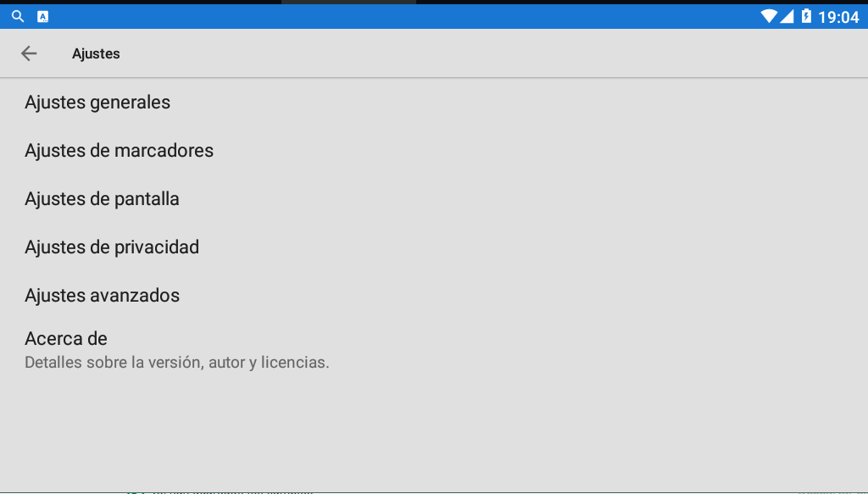
Task: Tap the Wi-Fi signal status icon
Action: tap(769, 16)
